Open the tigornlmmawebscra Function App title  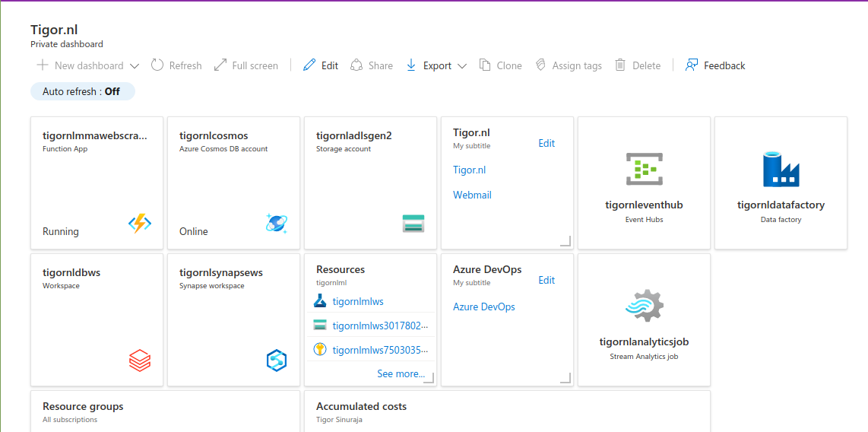tap(95, 135)
